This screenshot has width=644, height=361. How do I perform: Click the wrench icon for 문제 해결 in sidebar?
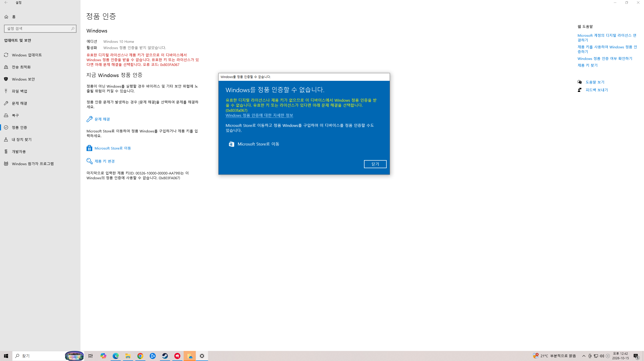(6, 103)
